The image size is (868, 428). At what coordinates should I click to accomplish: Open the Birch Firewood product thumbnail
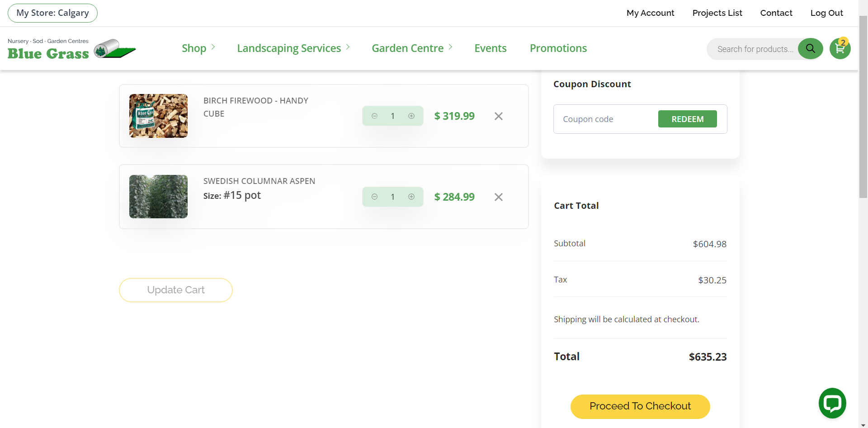tap(158, 116)
